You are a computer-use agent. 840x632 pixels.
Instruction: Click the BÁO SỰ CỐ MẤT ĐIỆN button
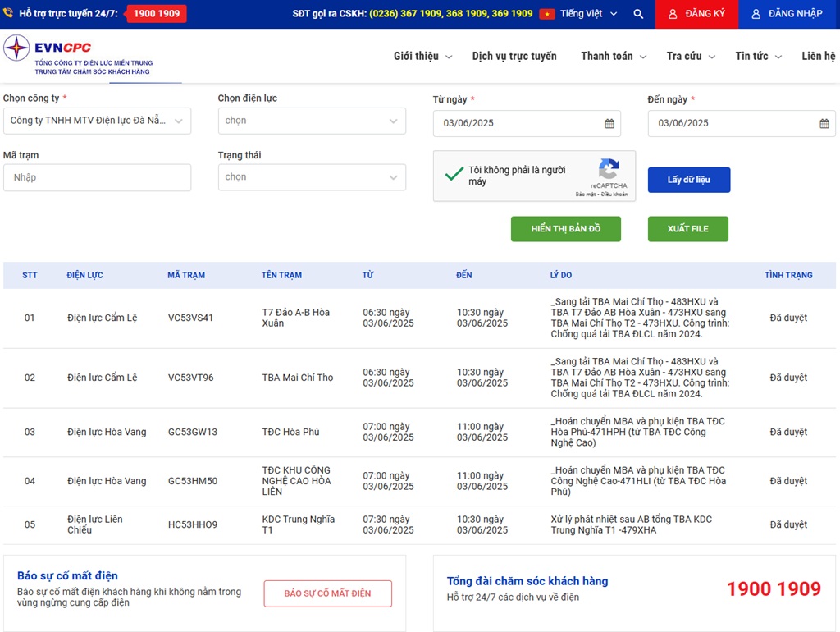pyautogui.click(x=327, y=593)
